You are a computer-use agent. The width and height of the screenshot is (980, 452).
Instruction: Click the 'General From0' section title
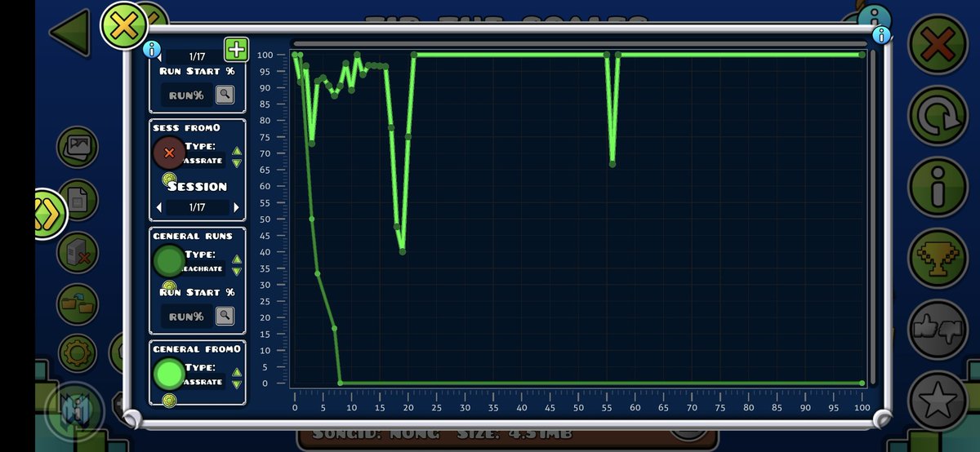click(x=197, y=348)
